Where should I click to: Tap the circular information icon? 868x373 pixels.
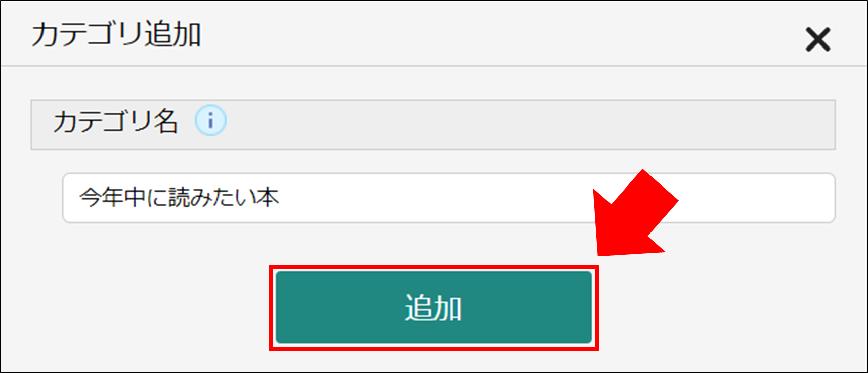click(x=210, y=121)
